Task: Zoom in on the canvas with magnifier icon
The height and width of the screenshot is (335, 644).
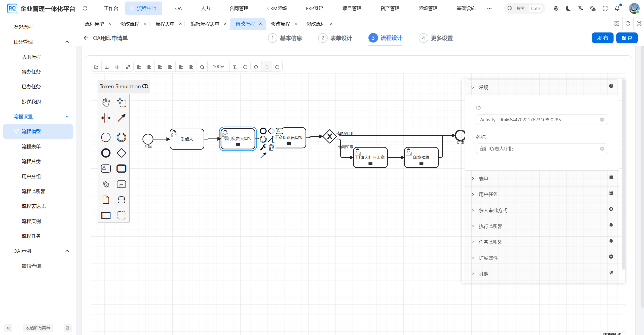Action: pos(235,67)
